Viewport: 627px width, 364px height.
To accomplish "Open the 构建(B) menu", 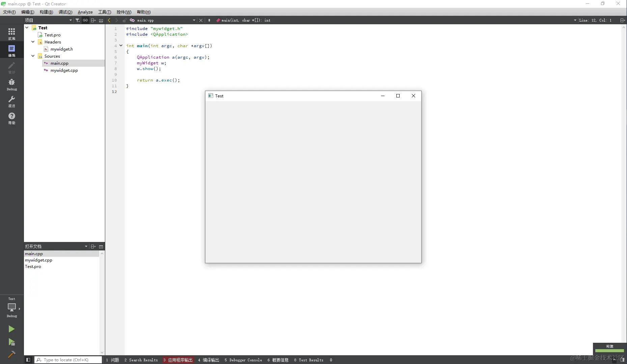I will pyautogui.click(x=46, y=12).
